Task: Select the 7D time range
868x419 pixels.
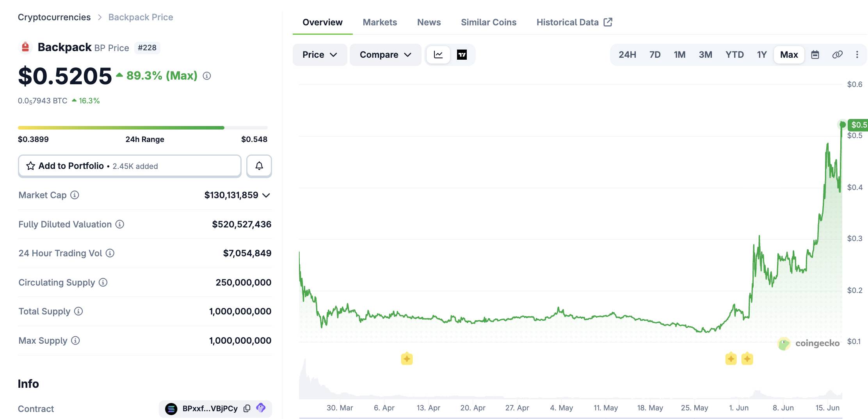Action: (655, 55)
